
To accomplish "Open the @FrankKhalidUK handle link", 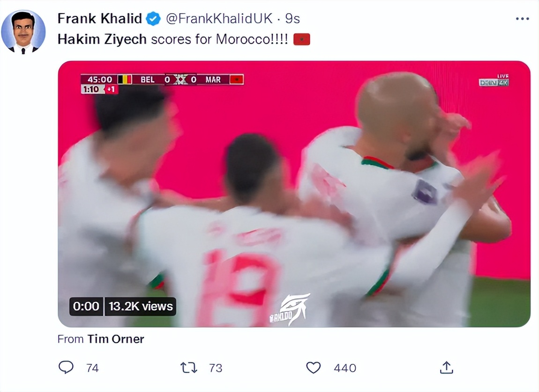I will coord(219,19).
